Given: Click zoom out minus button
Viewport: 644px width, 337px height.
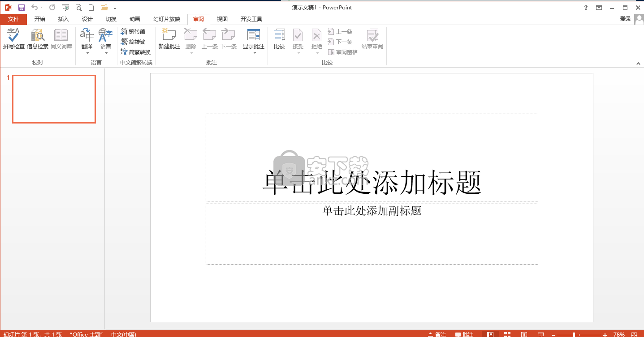Looking at the screenshot, I should click(554, 334).
